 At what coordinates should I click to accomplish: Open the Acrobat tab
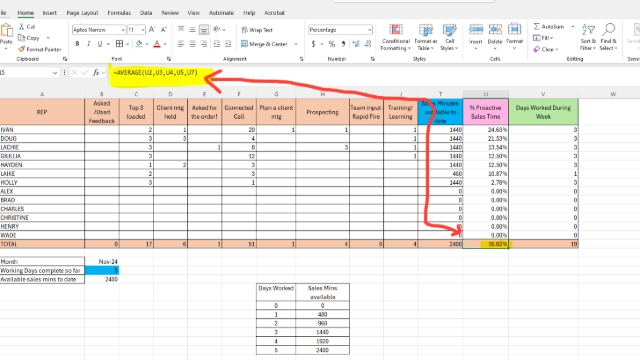coord(274,13)
